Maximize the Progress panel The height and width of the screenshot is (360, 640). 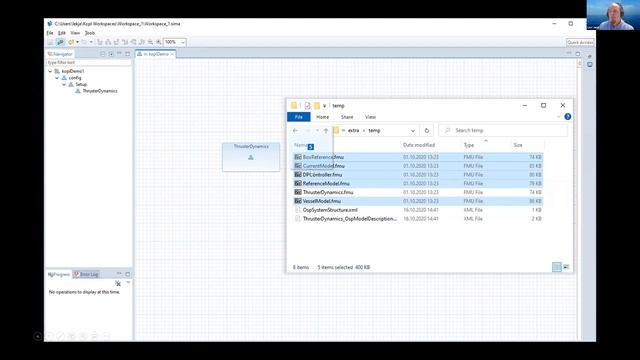(127, 274)
